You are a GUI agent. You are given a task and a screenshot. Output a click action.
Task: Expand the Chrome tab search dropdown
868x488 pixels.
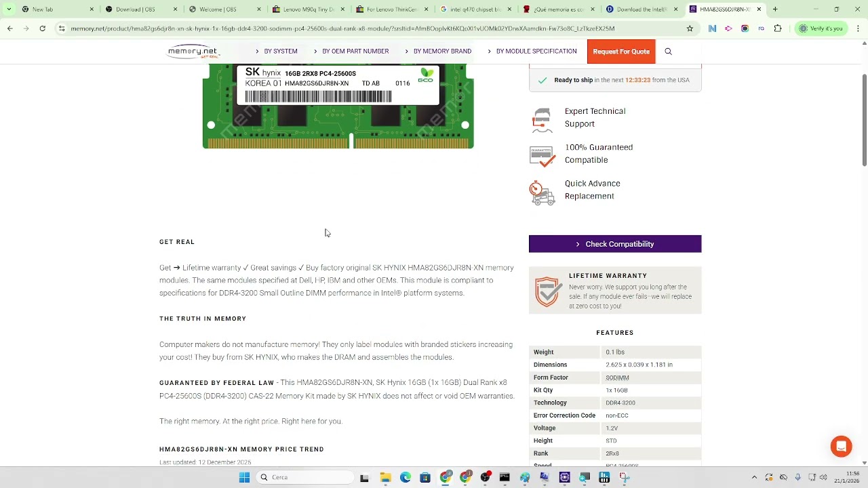point(9,9)
